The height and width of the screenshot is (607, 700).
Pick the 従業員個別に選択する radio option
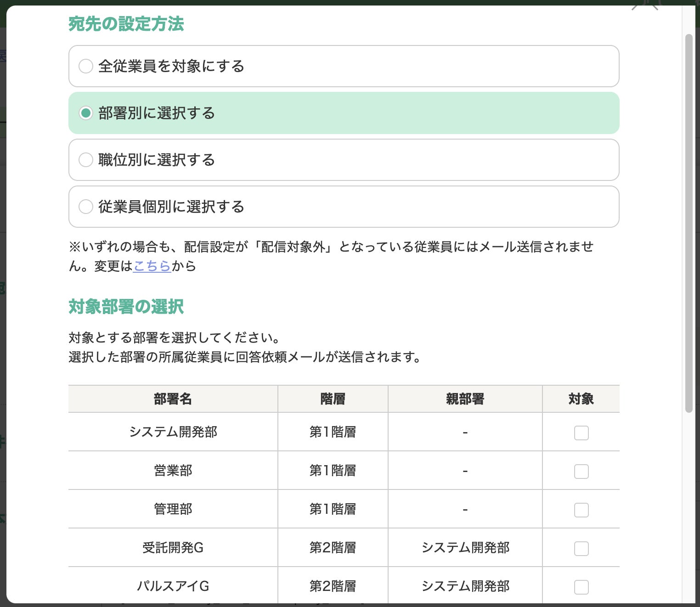(x=86, y=207)
